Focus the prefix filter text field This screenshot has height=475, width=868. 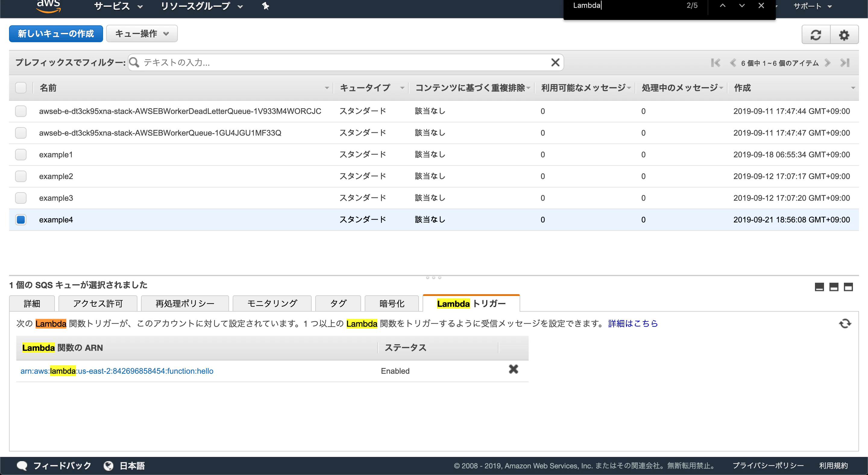tap(345, 62)
